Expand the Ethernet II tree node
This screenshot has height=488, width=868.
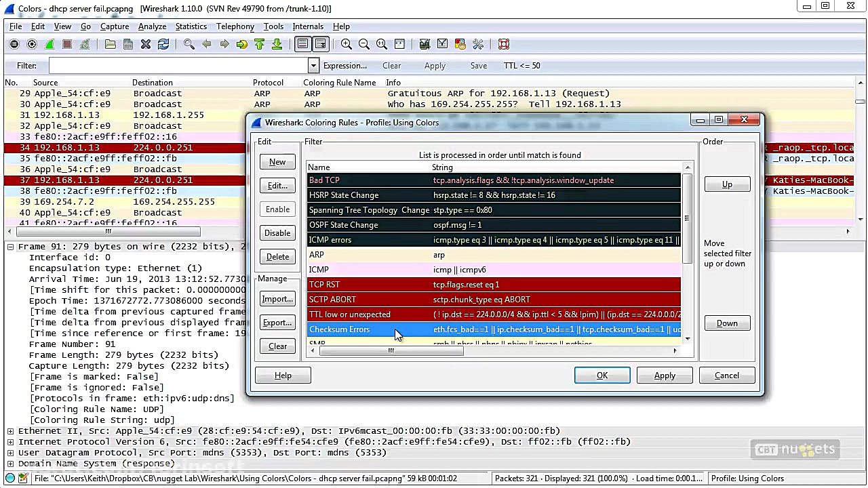point(10,431)
